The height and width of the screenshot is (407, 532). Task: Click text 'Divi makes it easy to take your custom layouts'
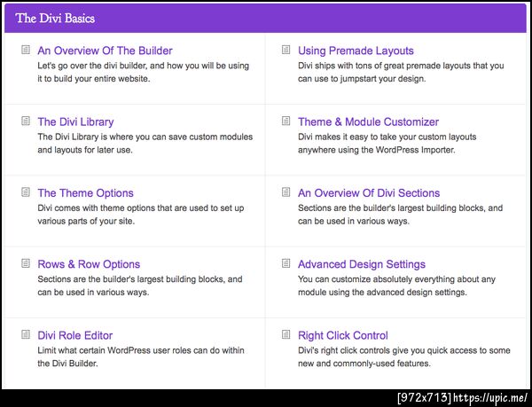[x=387, y=137]
